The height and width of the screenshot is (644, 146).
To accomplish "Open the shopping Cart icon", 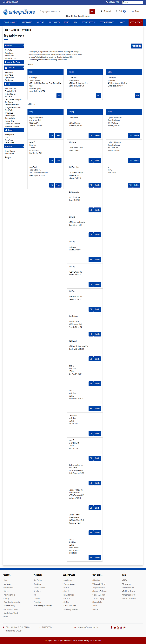I will click(x=116, y=11).
